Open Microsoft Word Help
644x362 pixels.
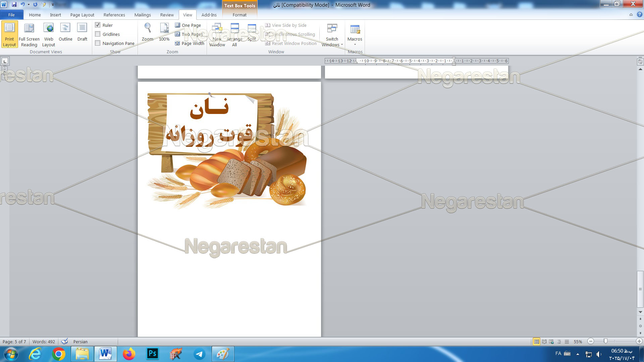pyautogui.click(x=639, y=15)
